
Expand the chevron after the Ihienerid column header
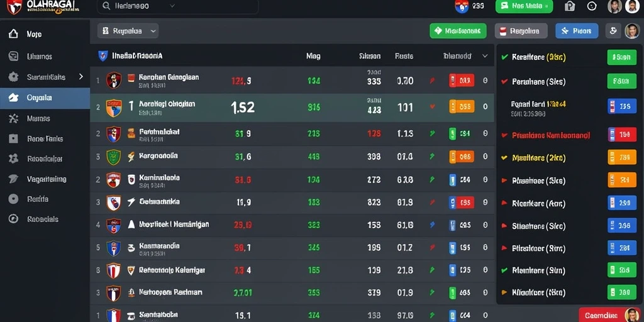485,56
